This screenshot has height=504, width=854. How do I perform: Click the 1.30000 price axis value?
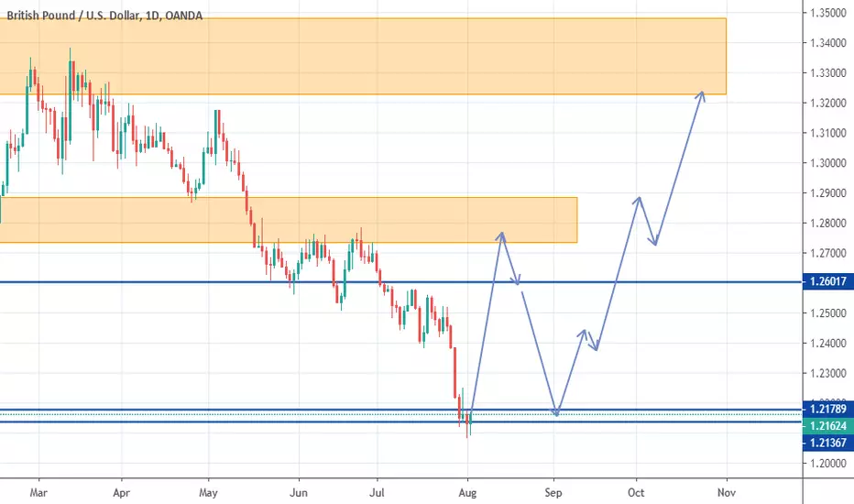[x=828, y=163]
